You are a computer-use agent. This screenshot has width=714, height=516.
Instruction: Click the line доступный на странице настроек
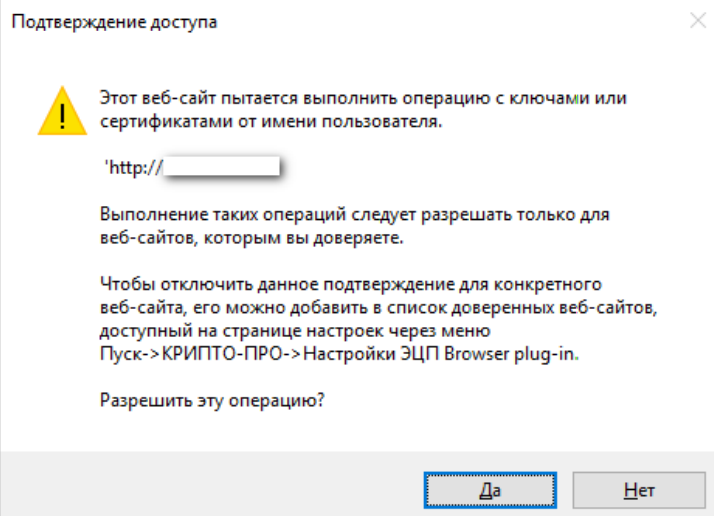(295, 331)
